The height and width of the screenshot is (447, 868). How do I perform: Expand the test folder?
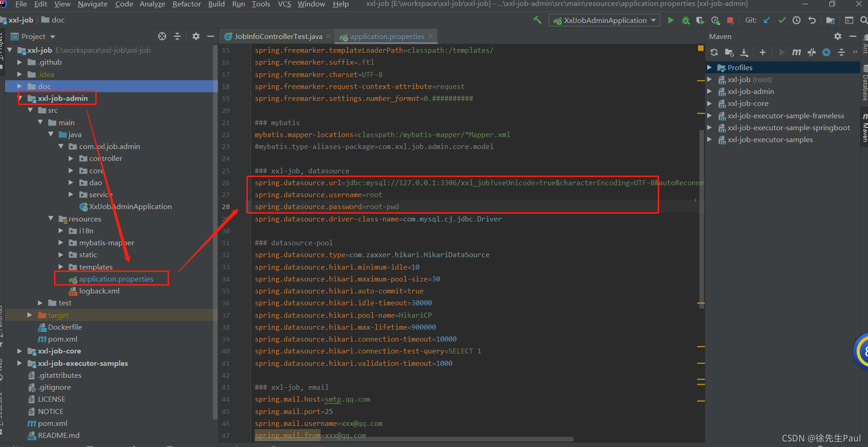pos(40,303)
